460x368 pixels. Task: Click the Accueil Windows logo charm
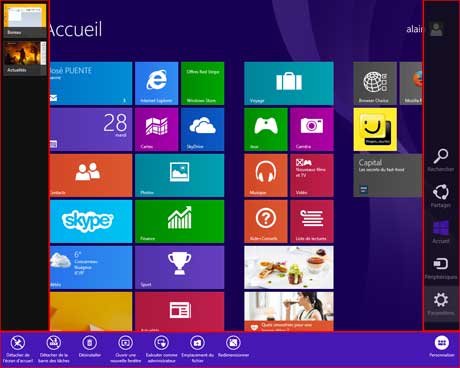coord(441,232)
